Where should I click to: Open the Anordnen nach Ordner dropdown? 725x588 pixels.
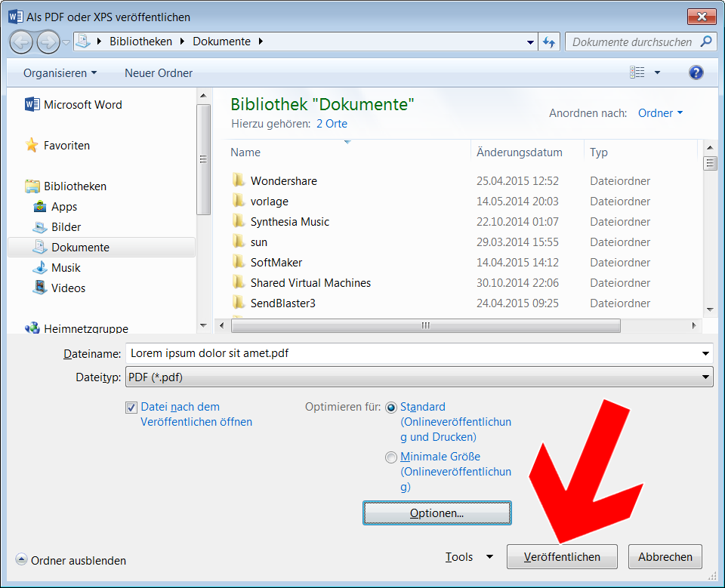(x=660, y=113)
